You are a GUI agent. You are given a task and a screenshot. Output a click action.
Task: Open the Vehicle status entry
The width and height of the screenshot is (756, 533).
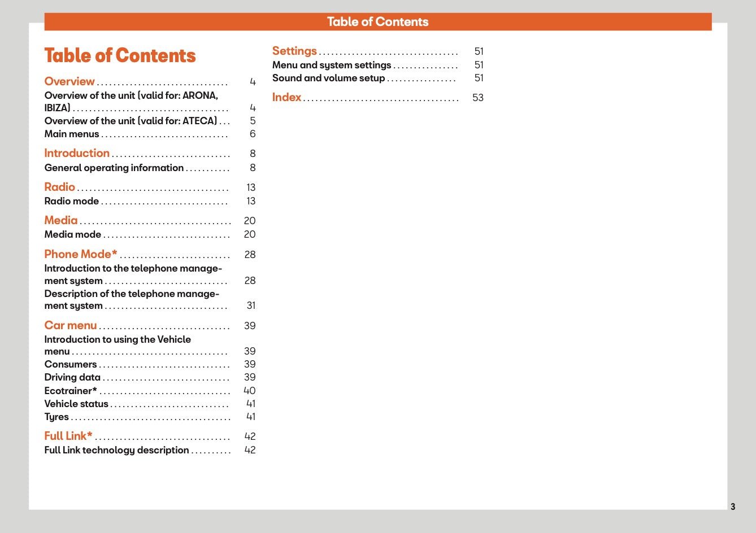[x=76, y=404]
